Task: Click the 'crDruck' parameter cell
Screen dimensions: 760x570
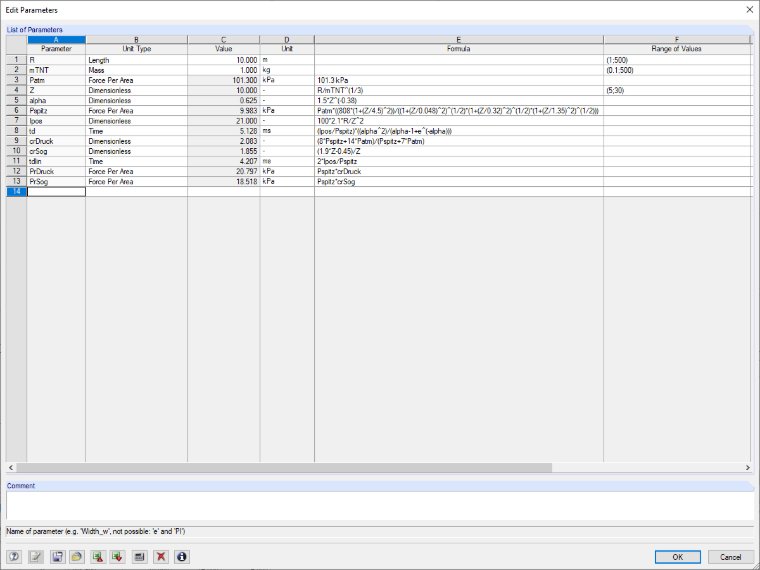Action: (56, 142)
